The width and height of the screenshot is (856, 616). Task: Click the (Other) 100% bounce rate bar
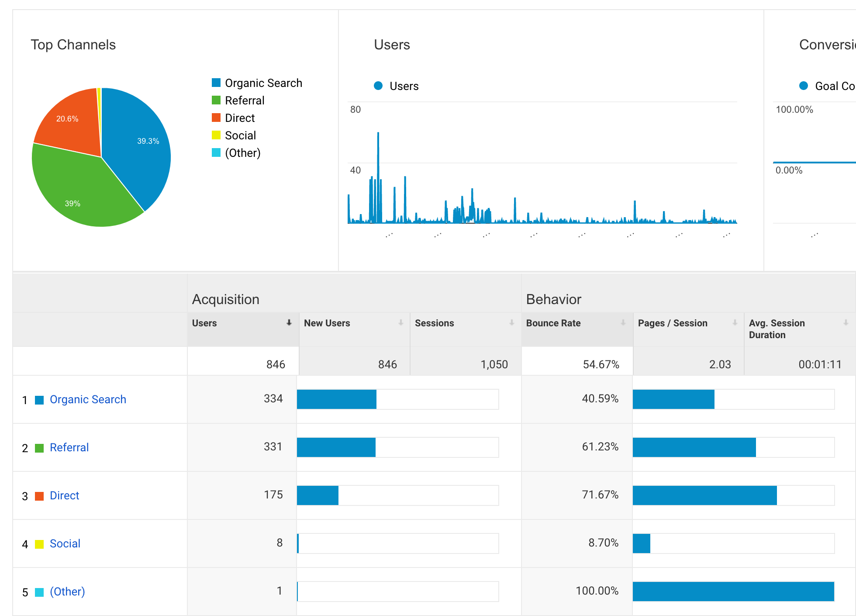(734, 592)
